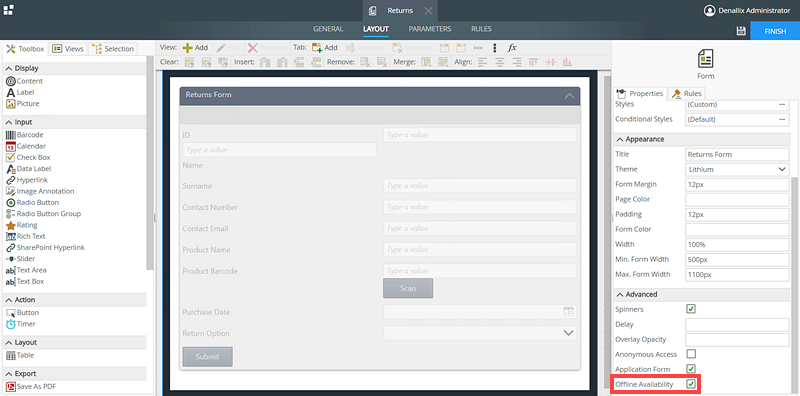Screen dimensions: 800x396
Task: Switch to the GENERAL step tab
Action: [328, 29]
